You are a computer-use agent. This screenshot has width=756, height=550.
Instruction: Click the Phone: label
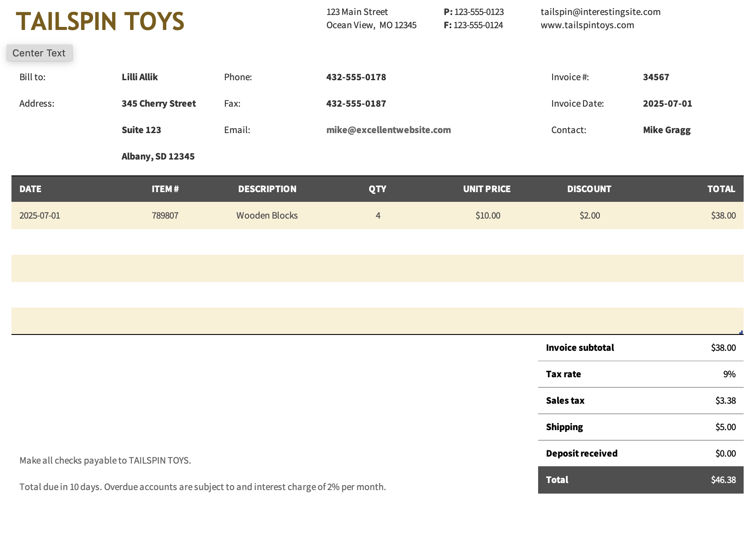(238, 77)
